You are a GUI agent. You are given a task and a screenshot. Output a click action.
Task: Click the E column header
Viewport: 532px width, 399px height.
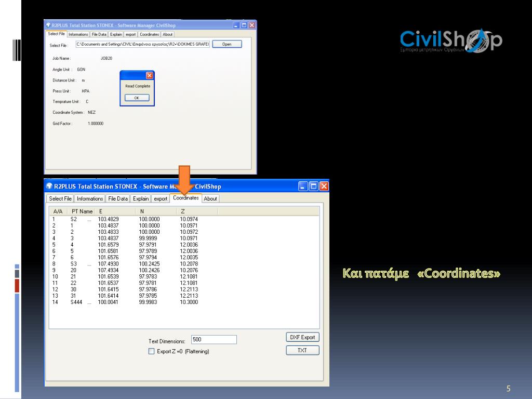click(115, 211)
